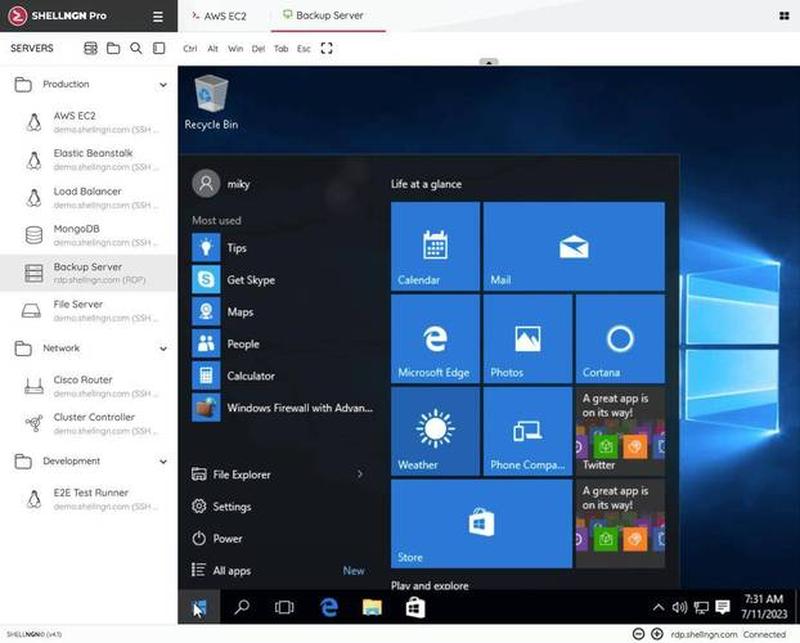Select AWS EC2 server in sidebar
800x643 pixels.
pyautogui.click(x=88, y=122)
